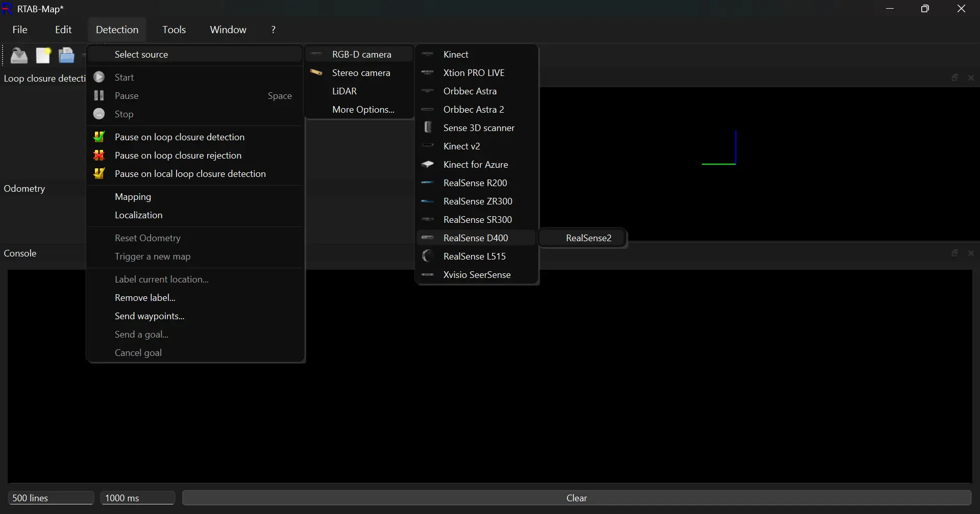Open More Options… entry

click(359, 110)
